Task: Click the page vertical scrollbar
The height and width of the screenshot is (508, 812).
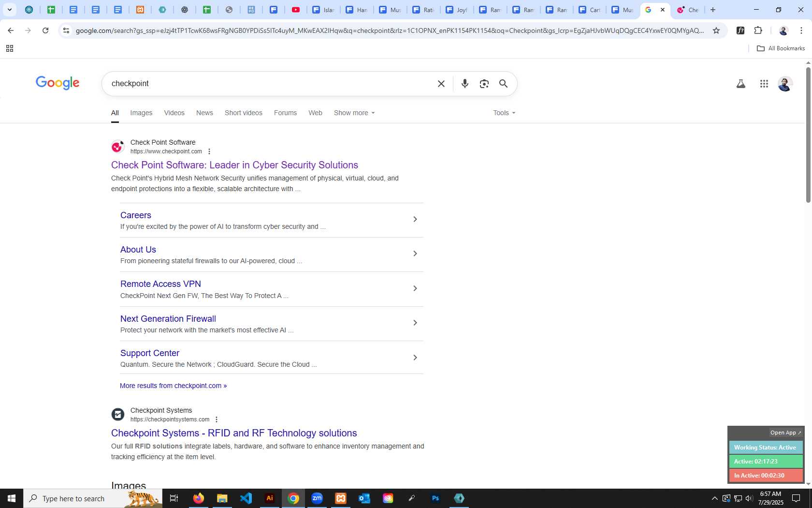Action: [808, 135]
